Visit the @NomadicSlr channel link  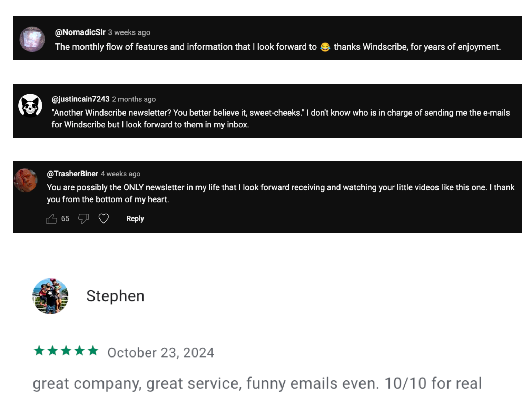coord(80,32)
